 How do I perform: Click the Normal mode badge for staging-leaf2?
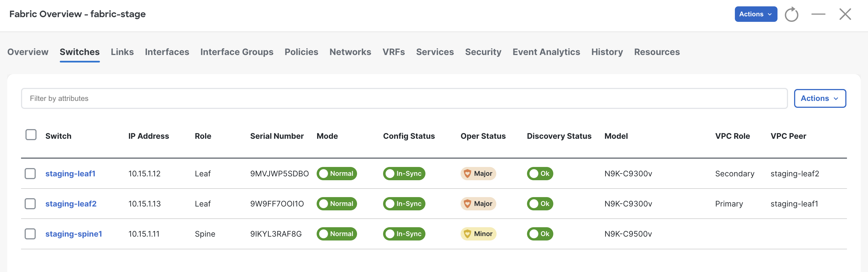pos(337,204)
